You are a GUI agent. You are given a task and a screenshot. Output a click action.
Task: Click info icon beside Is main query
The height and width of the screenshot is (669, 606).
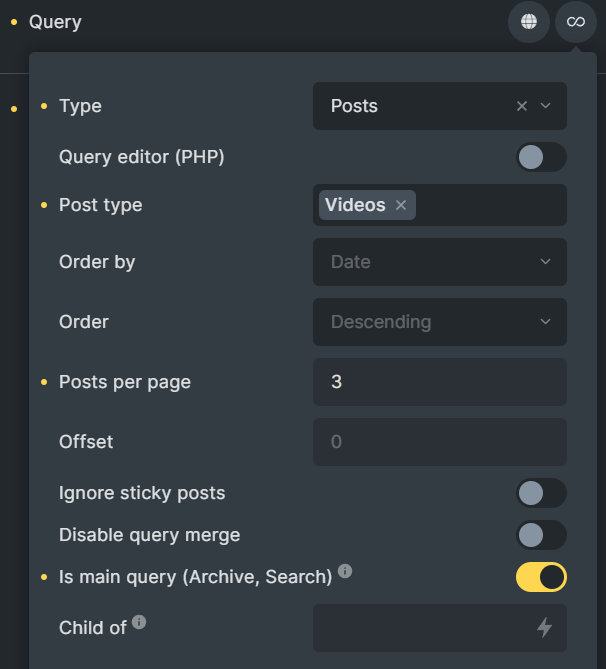pos(345,571)
